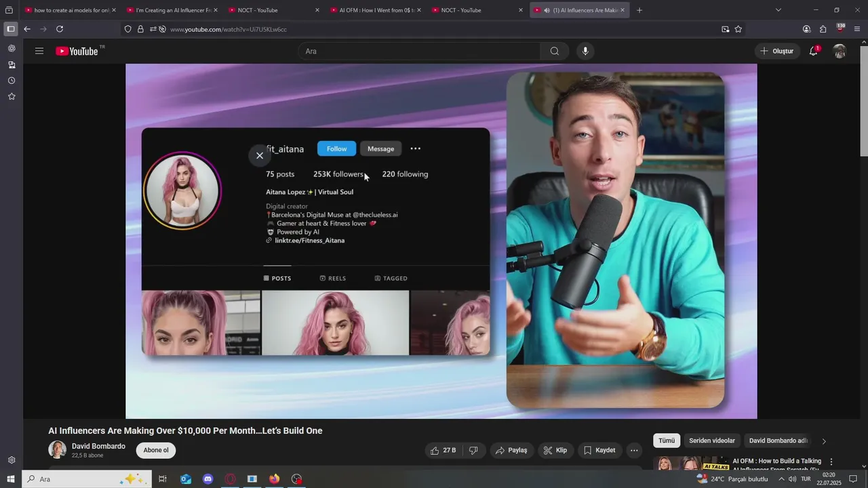868x488 pixels.
Task: Click the YouTube search magnifier button
Action: pos(555,51)
